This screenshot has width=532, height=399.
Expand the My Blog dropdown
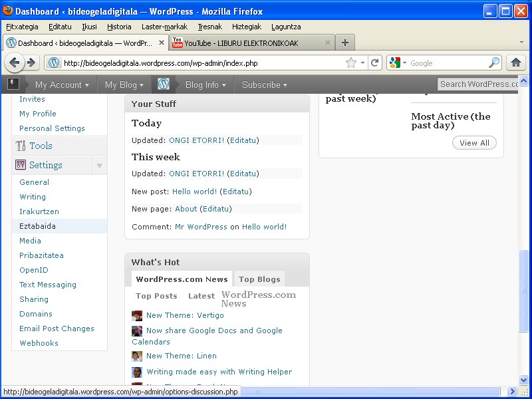pyautogui.click(x=124, y=84)
